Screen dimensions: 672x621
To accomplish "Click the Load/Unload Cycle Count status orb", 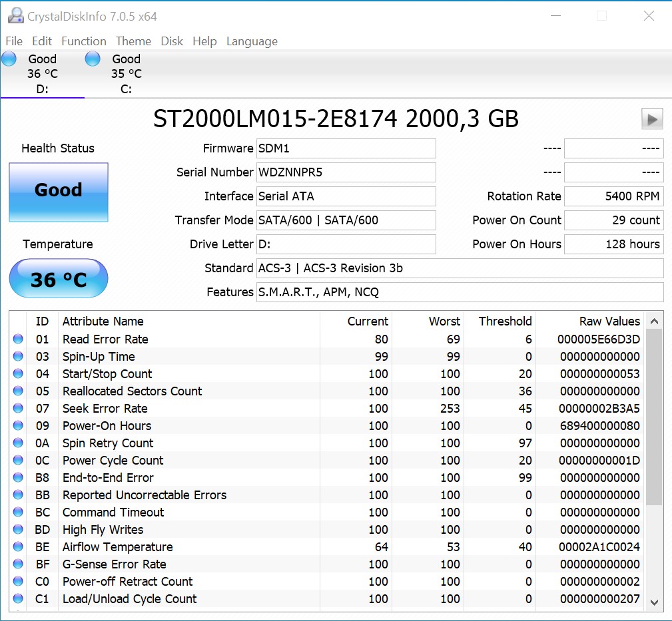I will 18,599.
